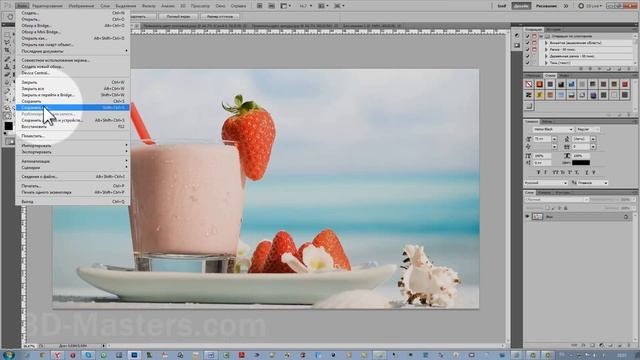
Task: Click the layer lock icon on Фон layer
Action: pos(626,217)
